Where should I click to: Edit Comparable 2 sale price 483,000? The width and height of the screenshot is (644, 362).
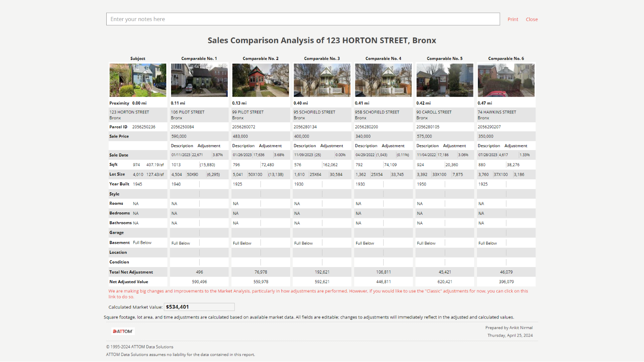(x=260, y=136)
